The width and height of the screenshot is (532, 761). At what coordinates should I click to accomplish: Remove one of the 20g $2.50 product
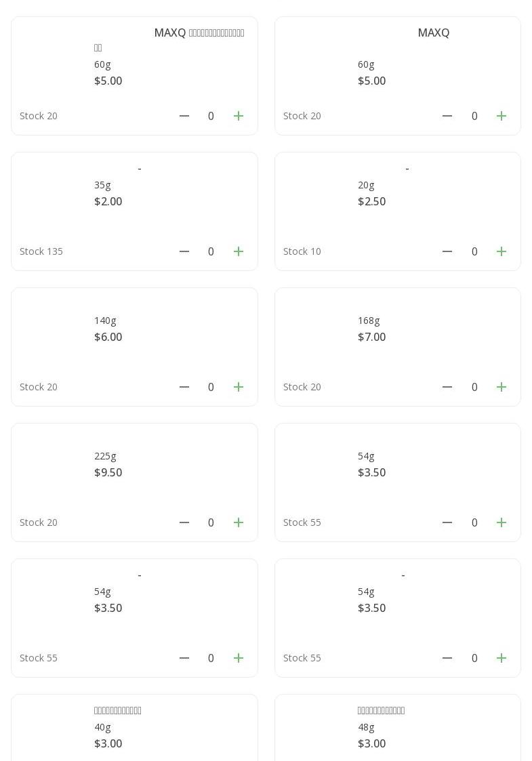pos(447,251)
